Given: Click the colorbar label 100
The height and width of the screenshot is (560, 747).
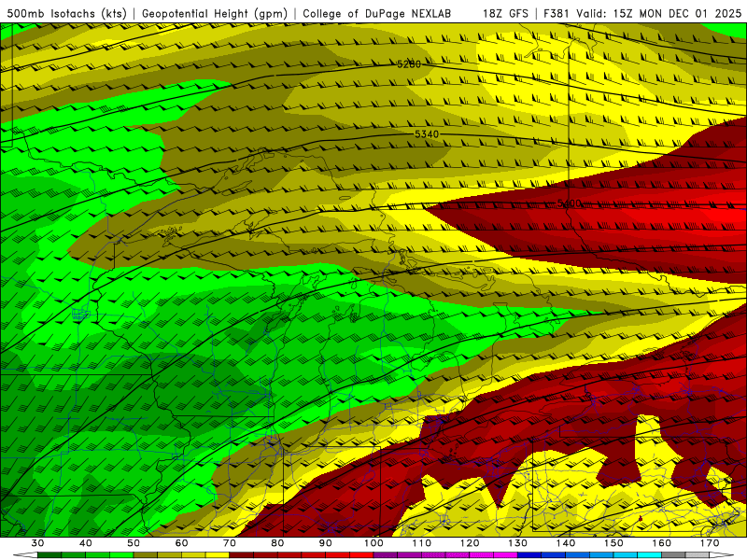Looking at the screenshot, I should [374, 543].
